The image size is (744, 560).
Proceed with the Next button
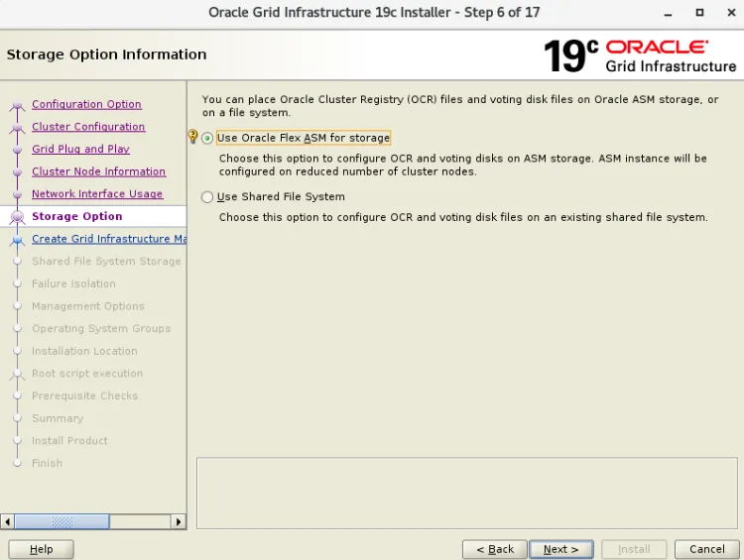click(560, 549)
